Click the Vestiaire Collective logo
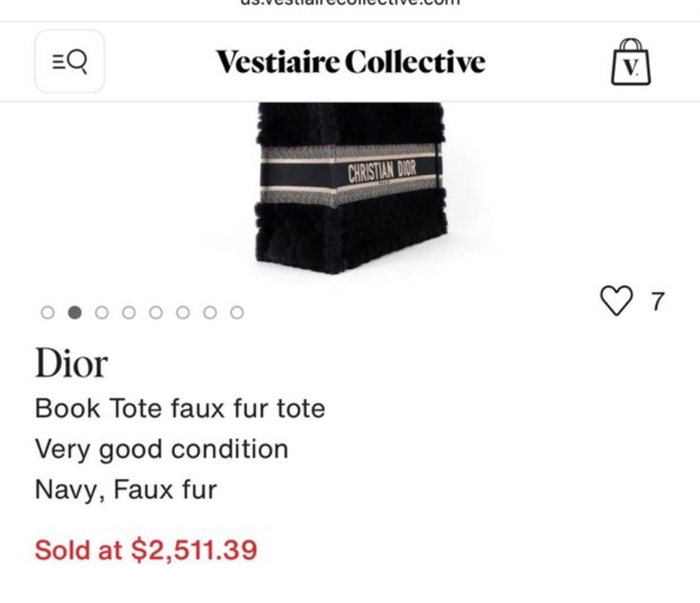This screenshot has height=603, width=700. (350, 62)
